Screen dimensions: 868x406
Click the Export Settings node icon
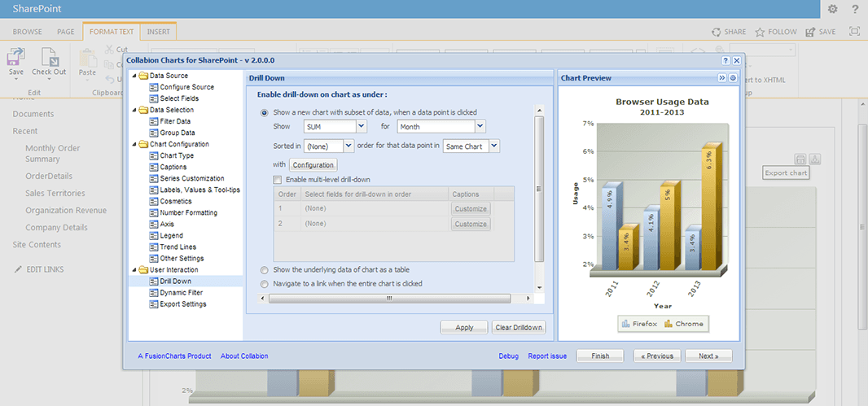click(153, 304)
